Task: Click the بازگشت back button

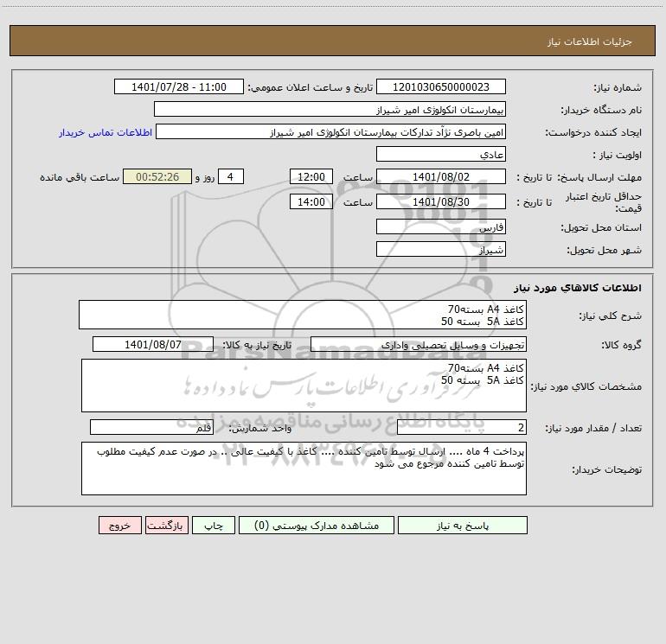Action: click(166, 525)
